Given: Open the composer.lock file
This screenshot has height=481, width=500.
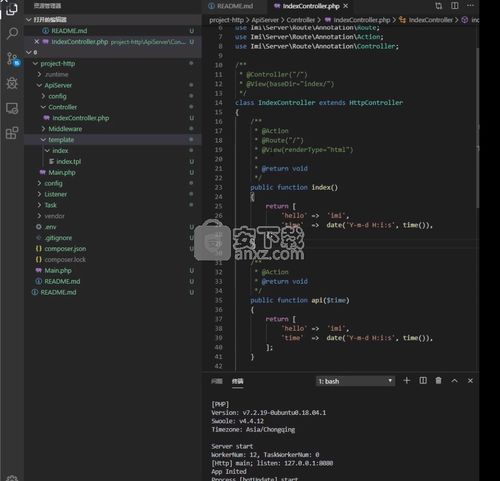Looking at the screenshot, I should click(113, 260).
